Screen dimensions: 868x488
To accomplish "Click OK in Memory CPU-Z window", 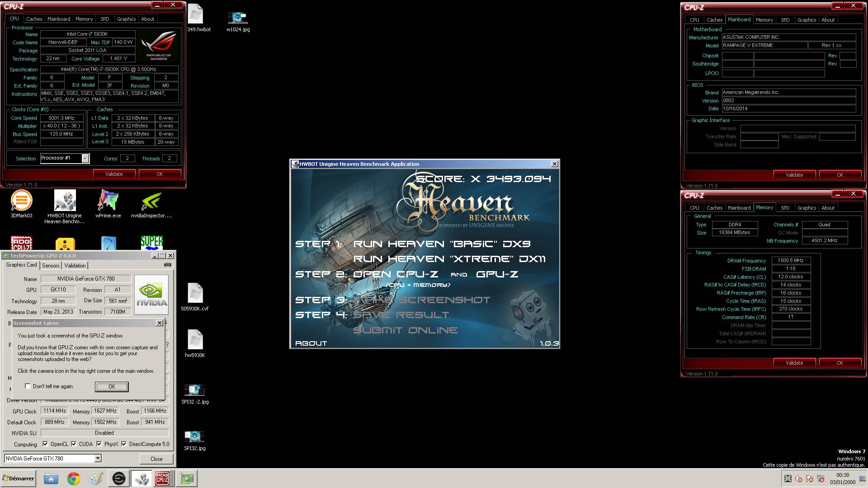I will [x=840, y=363].
